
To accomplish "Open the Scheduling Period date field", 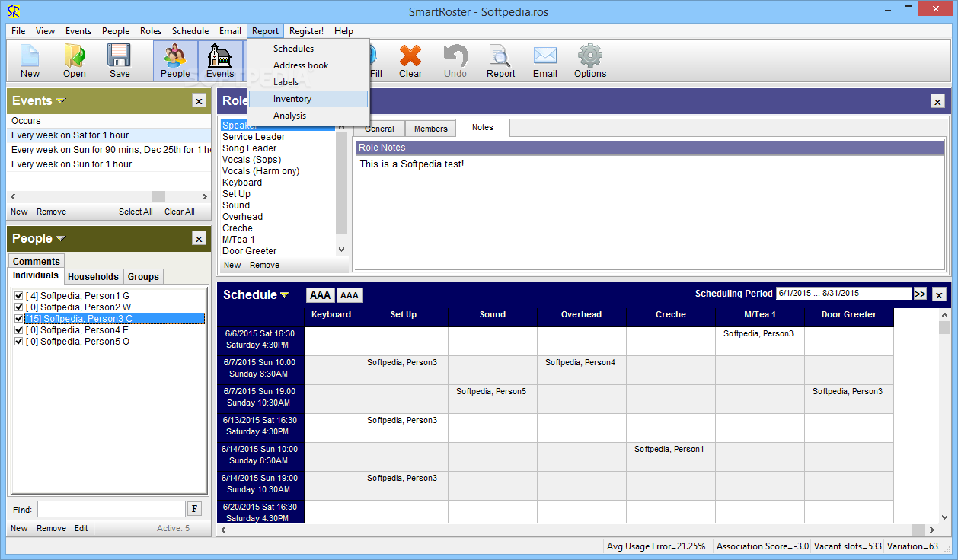I will 844,294.
